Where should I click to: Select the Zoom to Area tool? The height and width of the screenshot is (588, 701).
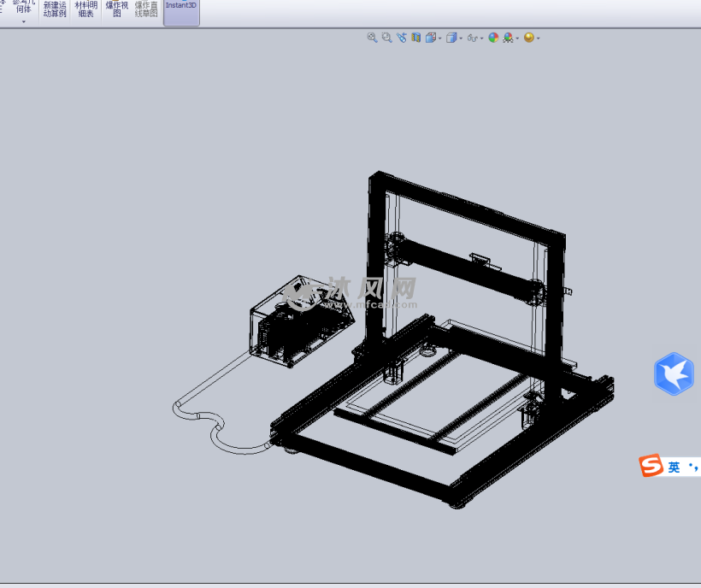click(386, 38)
